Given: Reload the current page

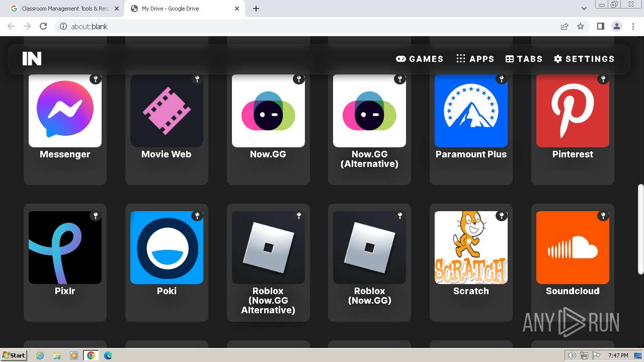Looking at the screenshot, I should pos(43,26).
